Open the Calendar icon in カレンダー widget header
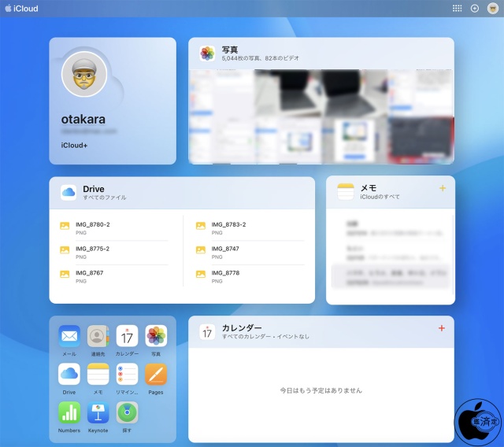 click(x=207, y=332)
